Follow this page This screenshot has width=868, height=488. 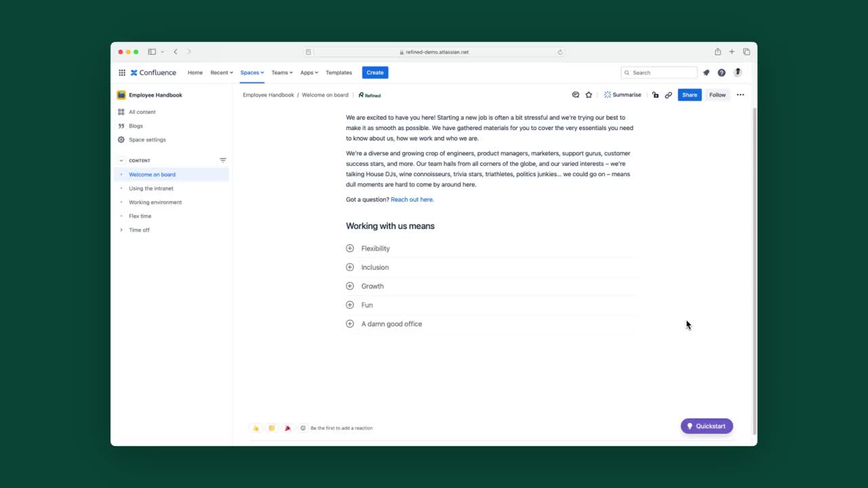(717, 95)
